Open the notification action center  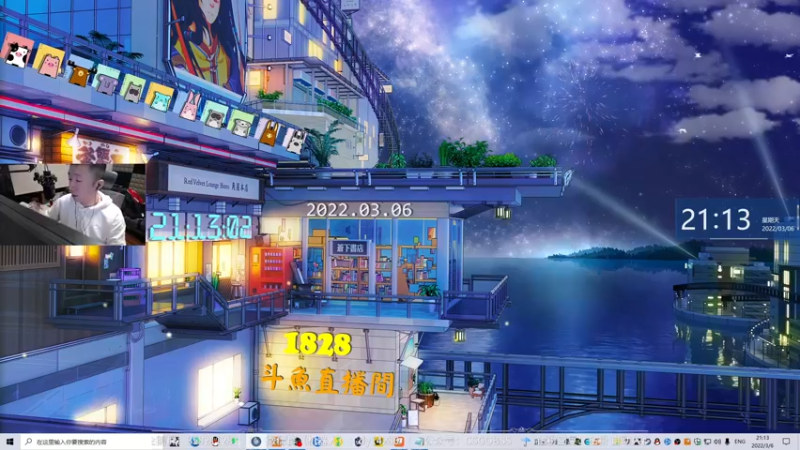pos(786,441)
